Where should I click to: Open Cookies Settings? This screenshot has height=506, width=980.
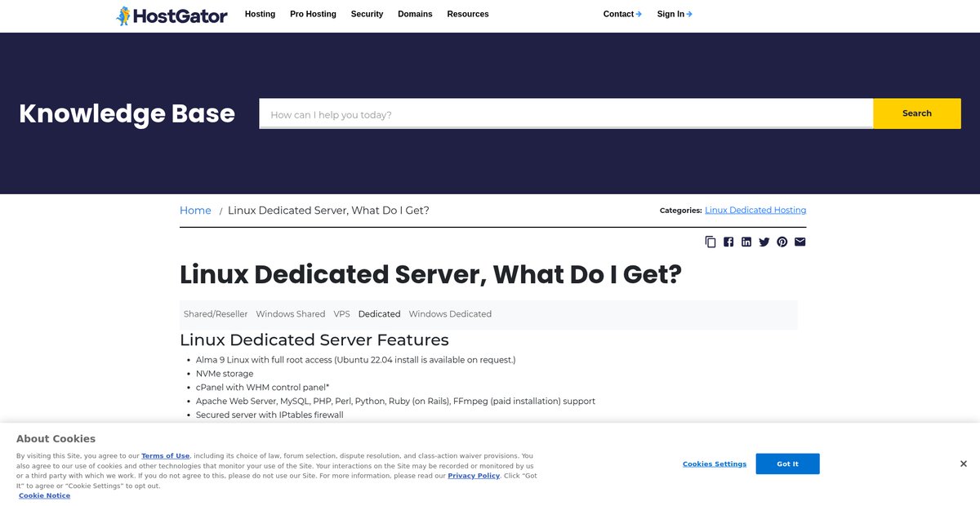[715, 464]
